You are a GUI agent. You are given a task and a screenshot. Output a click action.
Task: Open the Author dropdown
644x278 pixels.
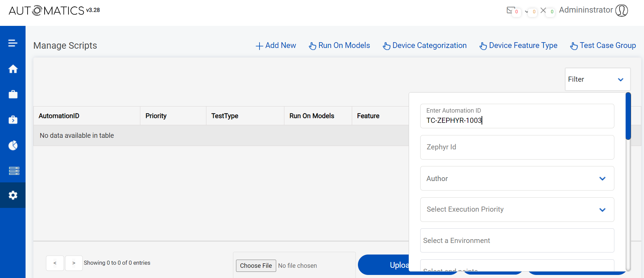tap(517, 179)
